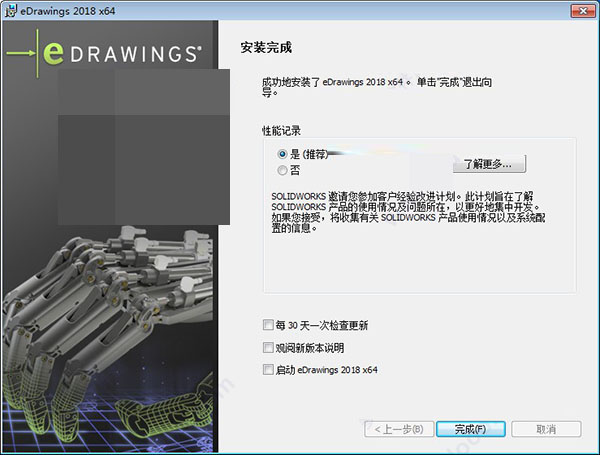Click the installer icon in title bar
The width and height of the screenshot is (600, 455).
point(10,11)
